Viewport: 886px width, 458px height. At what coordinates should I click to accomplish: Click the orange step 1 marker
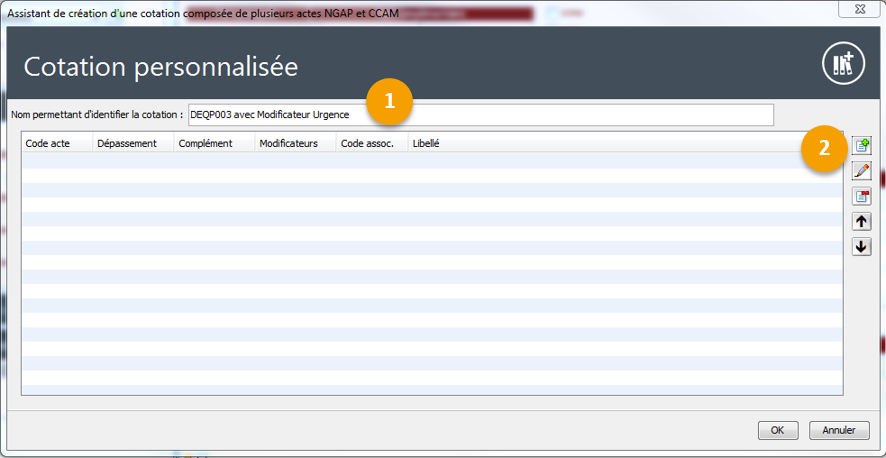389,102
